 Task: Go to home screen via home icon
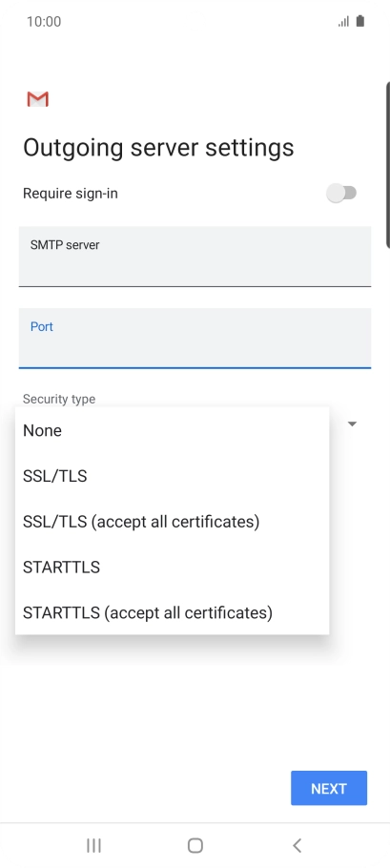(195, 845)
